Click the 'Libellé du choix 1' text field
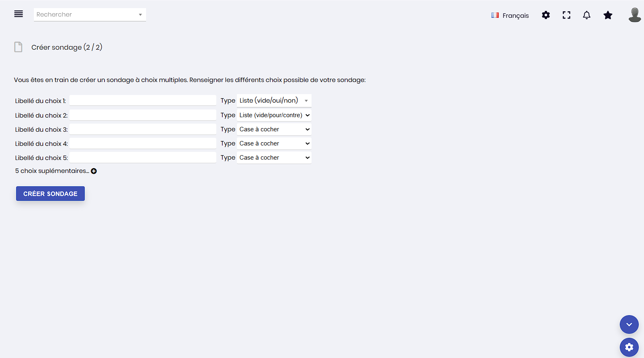 tap(143, 101)
